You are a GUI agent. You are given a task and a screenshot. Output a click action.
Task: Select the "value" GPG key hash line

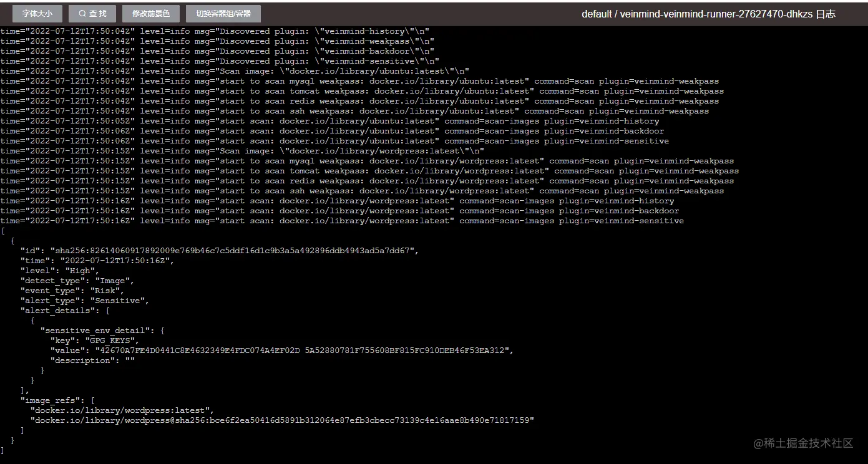(282, 350)
